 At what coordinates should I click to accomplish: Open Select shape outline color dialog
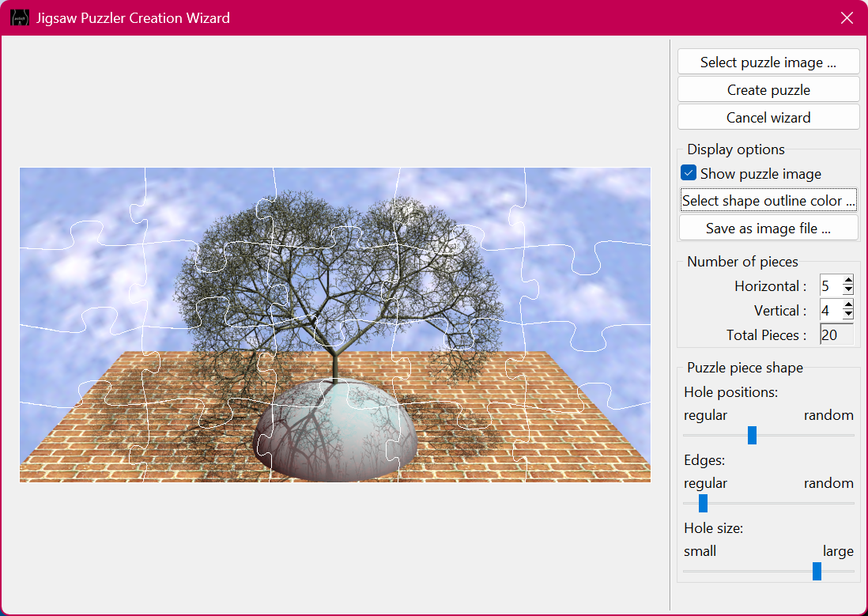click(768, 201)
